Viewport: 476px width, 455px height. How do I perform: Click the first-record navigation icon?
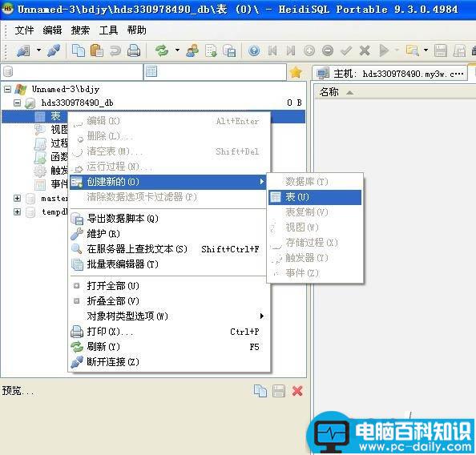(272, 50)
